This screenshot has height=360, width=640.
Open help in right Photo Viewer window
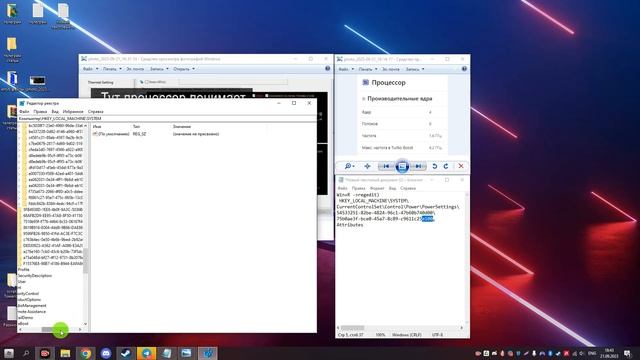(x=464, y=69)
